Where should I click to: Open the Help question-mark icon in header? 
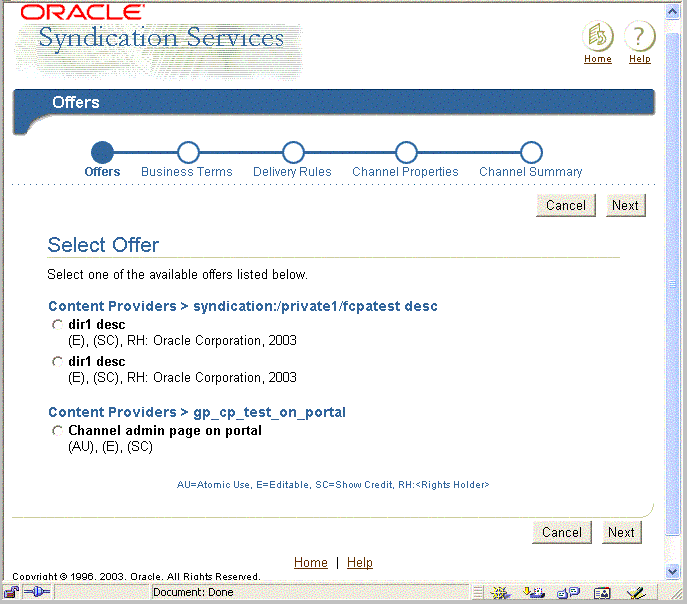click(x=639, y=36)
